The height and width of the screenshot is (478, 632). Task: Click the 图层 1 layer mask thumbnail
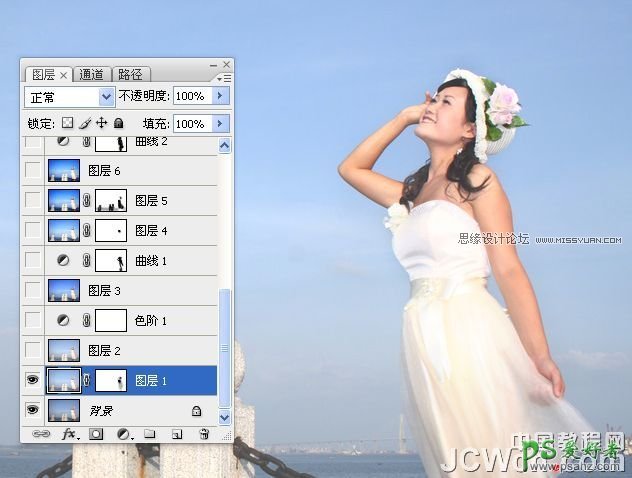pyautogui.click(x=111, y=380)
